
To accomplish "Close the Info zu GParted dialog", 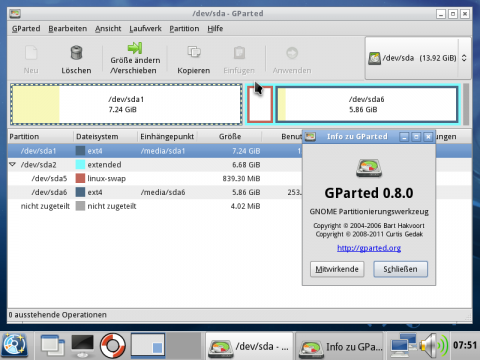I will 428,137.
